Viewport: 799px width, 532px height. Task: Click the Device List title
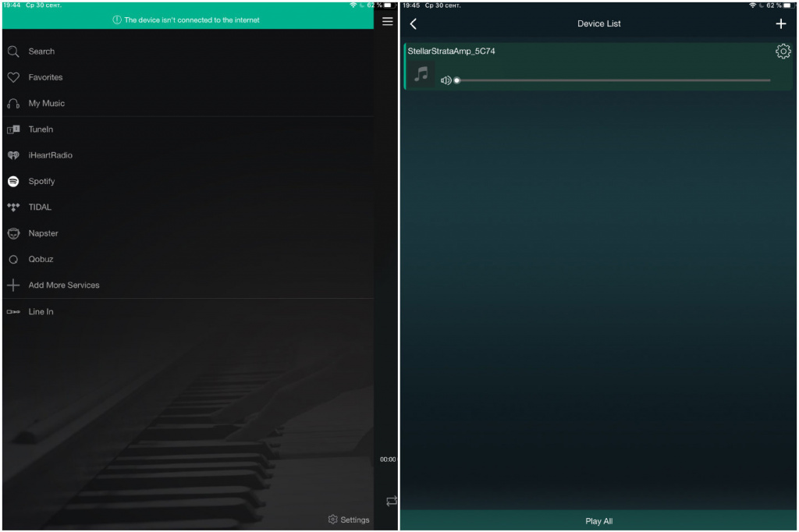pyautogui.click(x=598, y=23)
